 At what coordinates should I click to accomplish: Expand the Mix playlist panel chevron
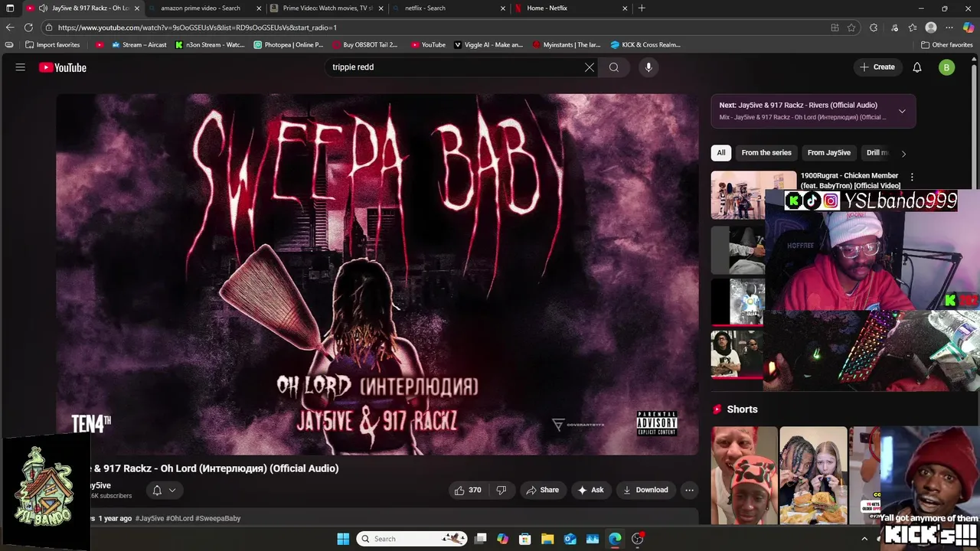(x=902, y=111)
